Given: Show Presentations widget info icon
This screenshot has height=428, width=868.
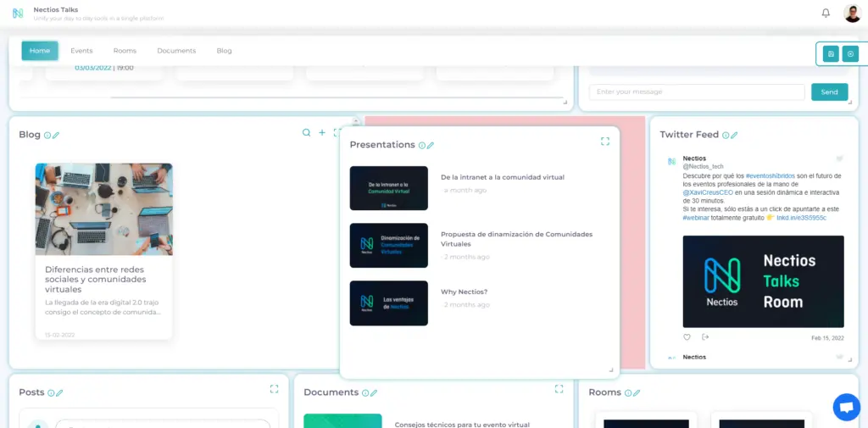Looking at the screenshot, I should click(x=422, y=145).
